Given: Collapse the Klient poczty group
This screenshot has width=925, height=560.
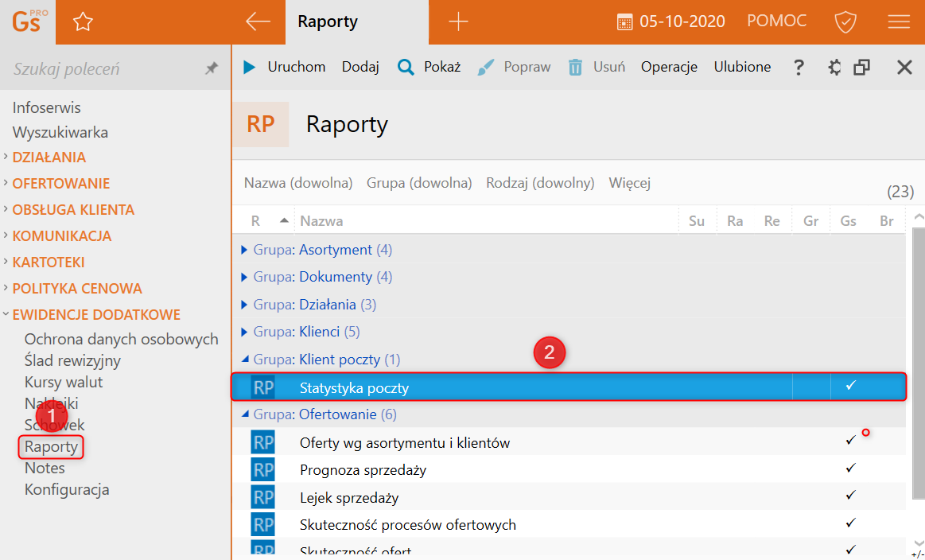Looking at the screenshot, I should 245,359.
